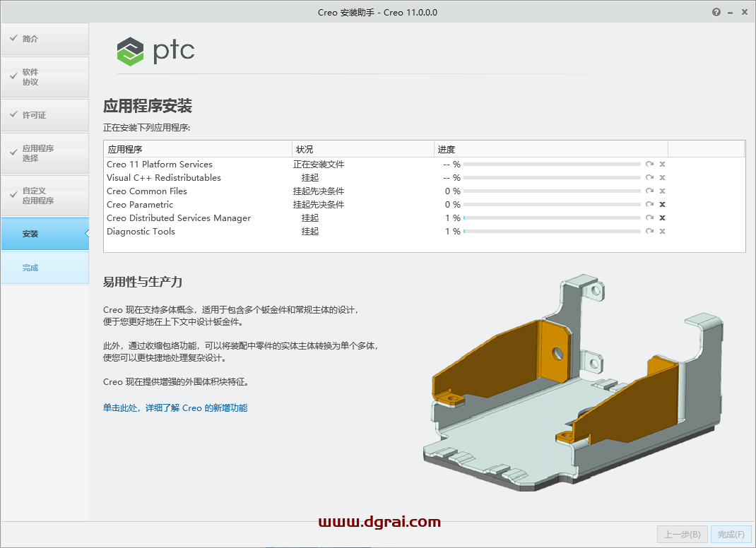Click retry icon for Visual C++ Redistributables
756x548 pixels.
(x=649, y=178)
